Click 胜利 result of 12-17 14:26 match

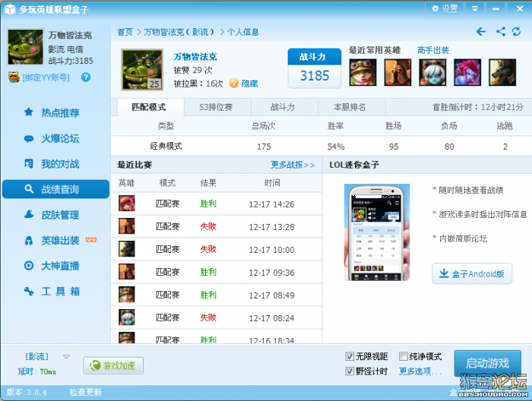click(208, 204)
